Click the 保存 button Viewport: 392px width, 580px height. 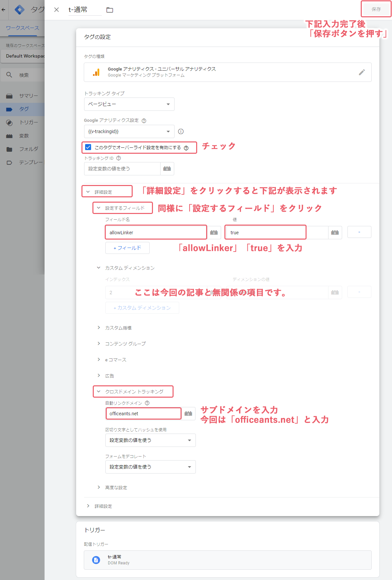[x=376, y=9]
